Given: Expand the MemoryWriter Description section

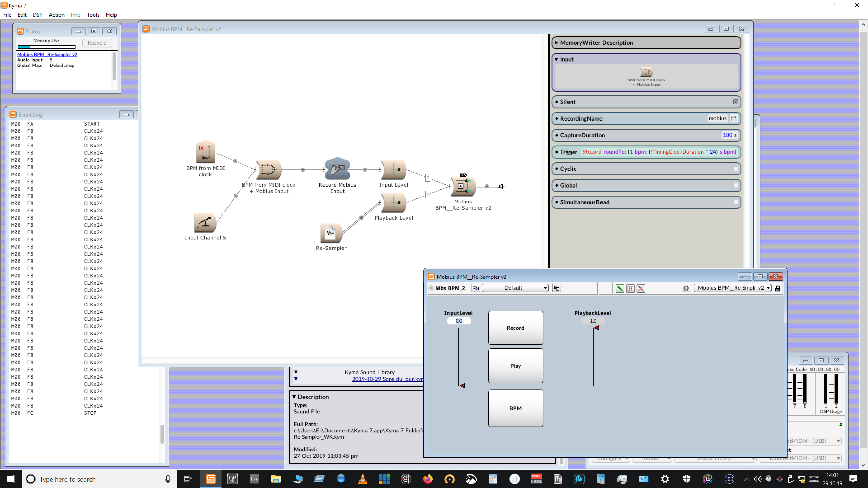Looking at the screenshot, I should coord(557,43).
